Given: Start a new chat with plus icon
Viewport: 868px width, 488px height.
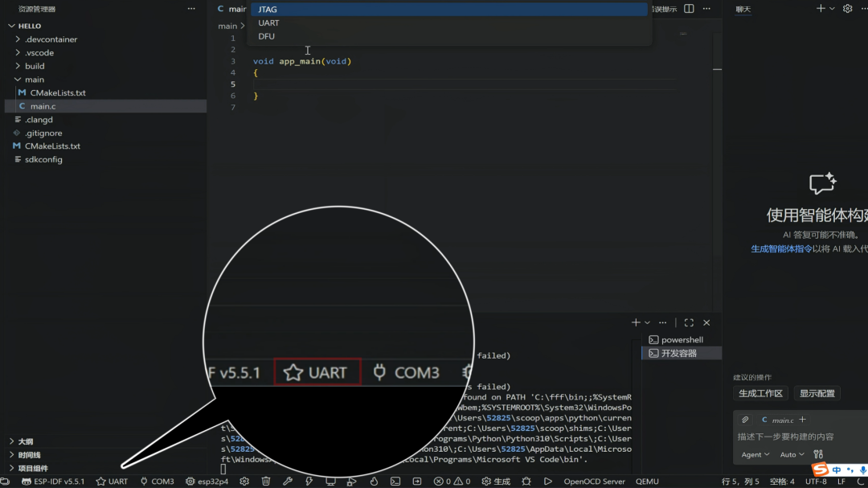Looking at the screenshot, I should [821, 9].
